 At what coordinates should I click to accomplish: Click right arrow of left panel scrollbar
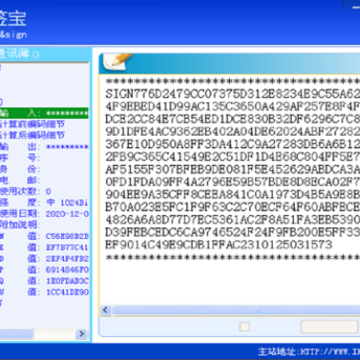81,334
